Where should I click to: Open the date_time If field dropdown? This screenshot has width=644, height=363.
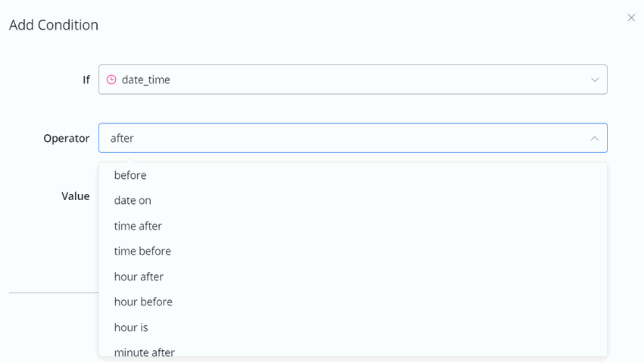[352, 80]
